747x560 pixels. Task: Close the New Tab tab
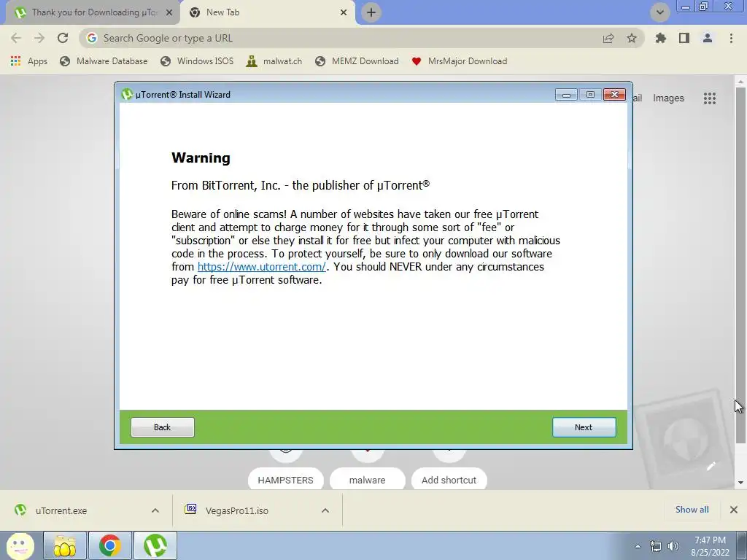344,12
